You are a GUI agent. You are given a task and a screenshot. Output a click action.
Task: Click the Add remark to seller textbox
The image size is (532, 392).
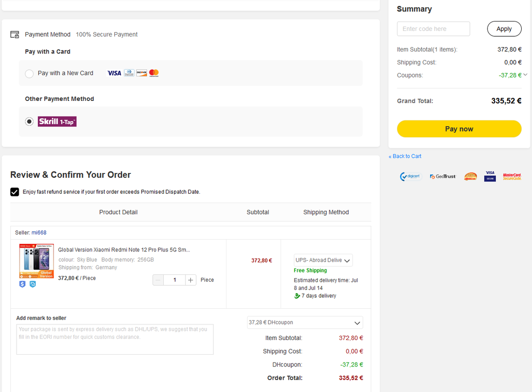click(x=115, y=340)
